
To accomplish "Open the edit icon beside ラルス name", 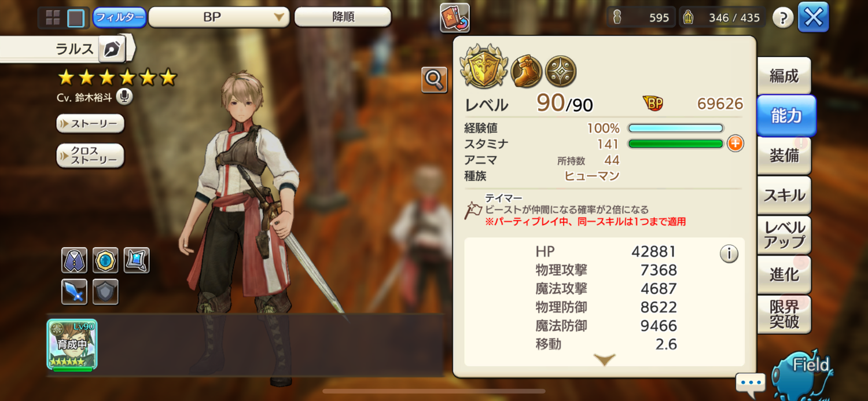I will [x=111, y=49].
